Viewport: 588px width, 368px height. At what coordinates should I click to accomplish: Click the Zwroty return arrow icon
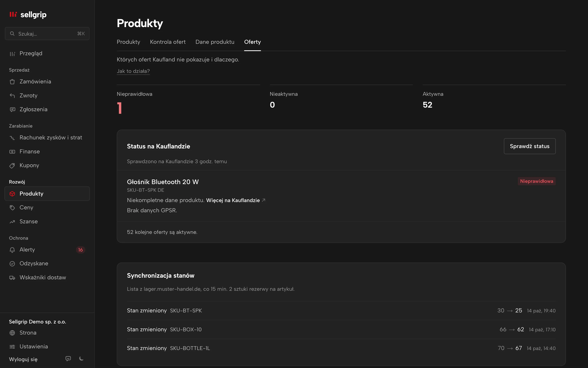coord(12,96)
